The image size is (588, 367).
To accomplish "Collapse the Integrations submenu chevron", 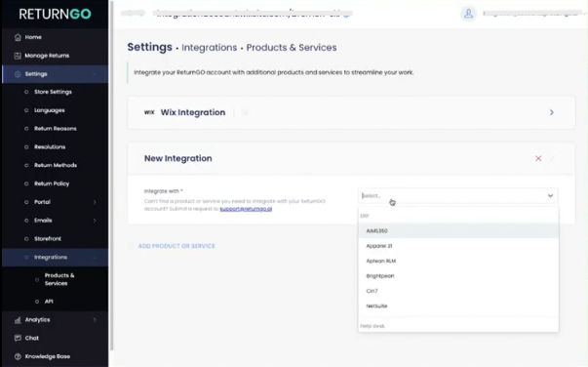I will [95, 258].
